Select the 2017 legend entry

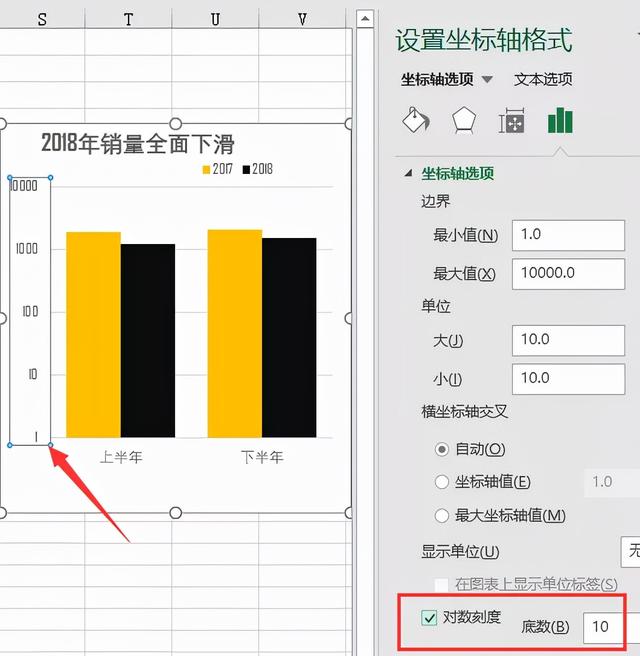pos(218,169)
